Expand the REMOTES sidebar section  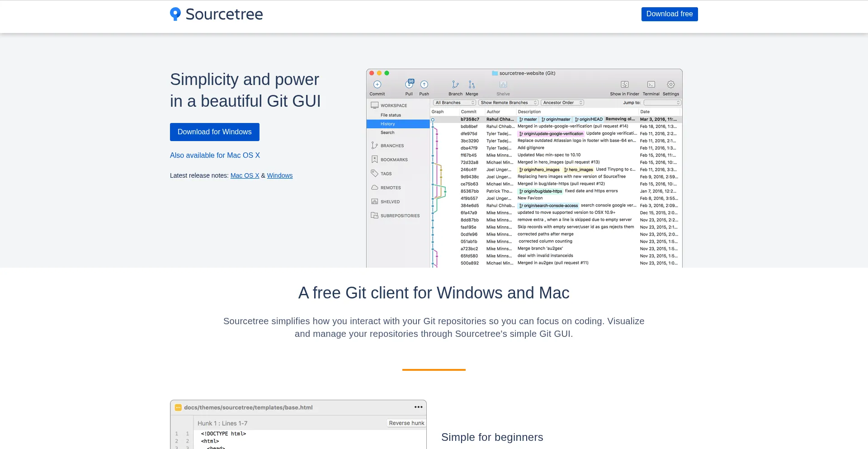click(x=391, y=188)
